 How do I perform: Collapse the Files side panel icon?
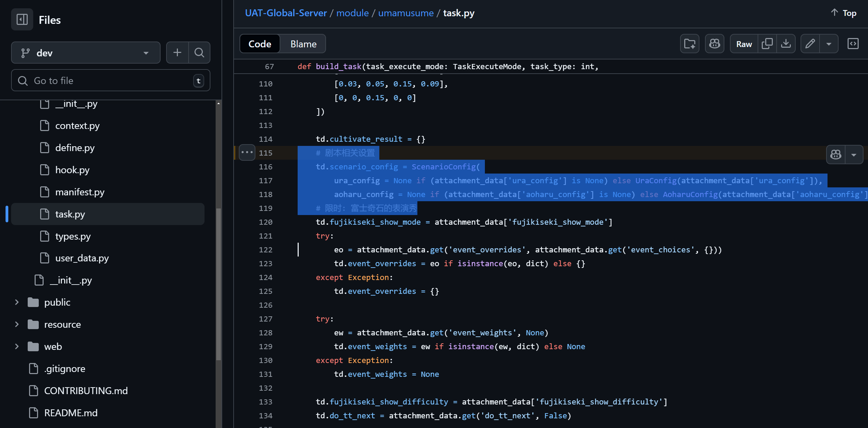[x=22, y=19]
